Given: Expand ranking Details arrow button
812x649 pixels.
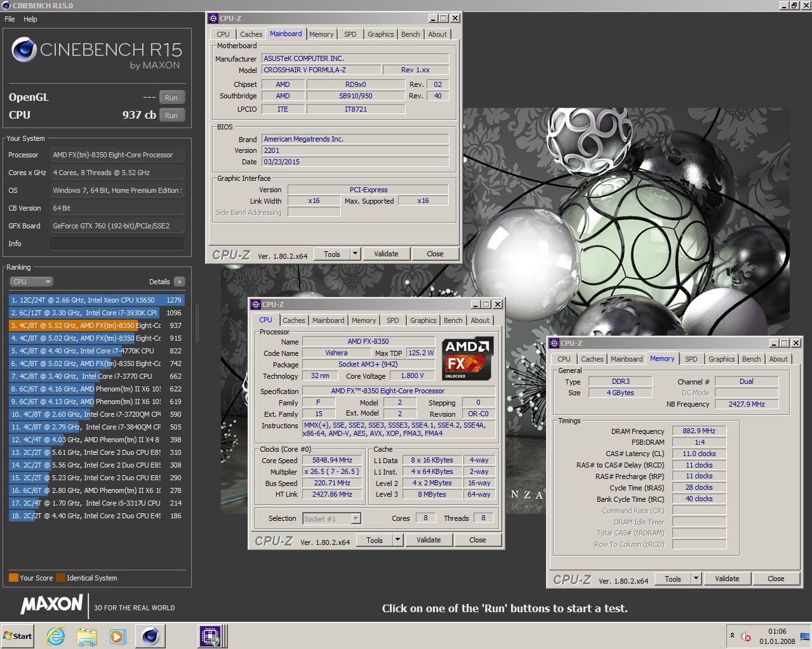Looking at the screenshot, I should [179, 282].
